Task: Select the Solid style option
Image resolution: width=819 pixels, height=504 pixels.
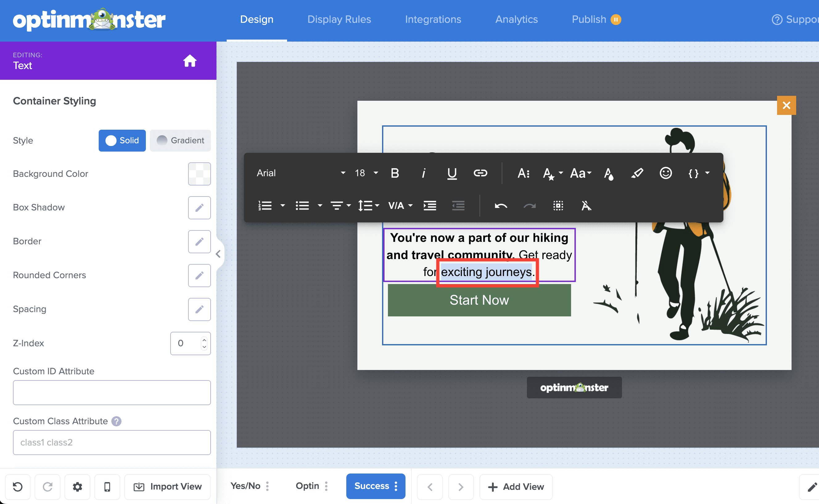Action: (122, 140)
